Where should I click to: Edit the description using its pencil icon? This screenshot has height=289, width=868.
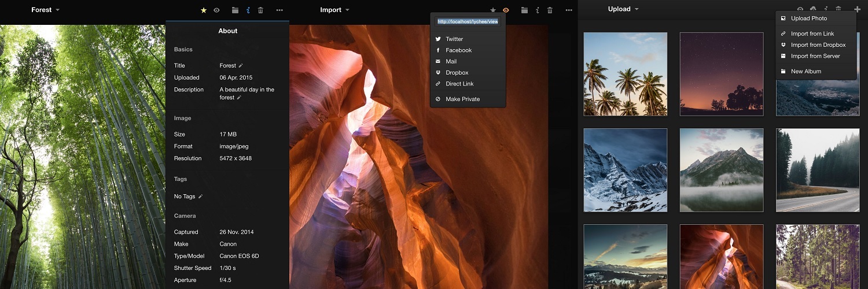[x=238, y=98]
